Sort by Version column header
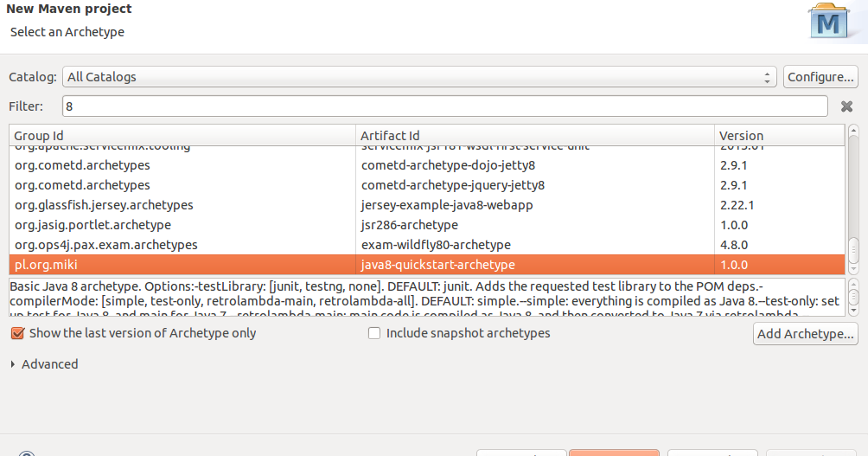This screenshot has width=868, height=456. pyautogui.click(x=780, y=136)
